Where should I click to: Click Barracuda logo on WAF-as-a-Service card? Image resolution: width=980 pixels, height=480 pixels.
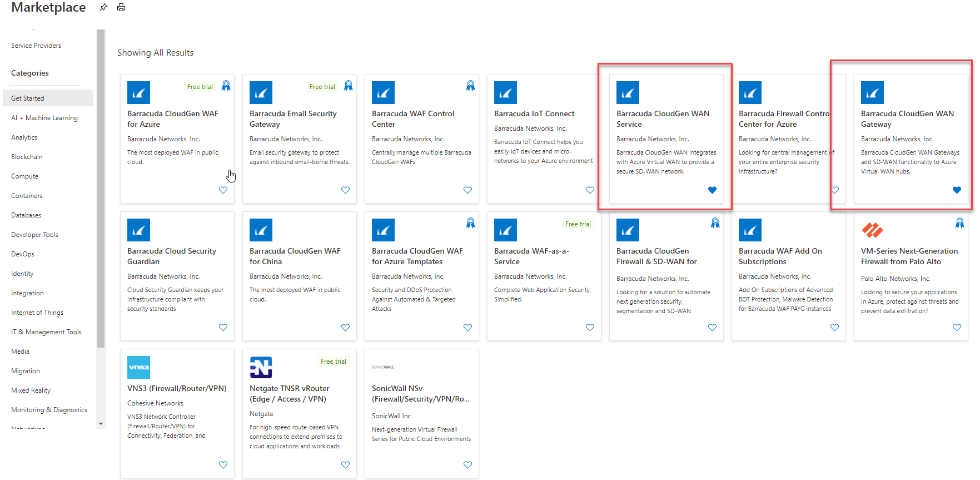505,230
